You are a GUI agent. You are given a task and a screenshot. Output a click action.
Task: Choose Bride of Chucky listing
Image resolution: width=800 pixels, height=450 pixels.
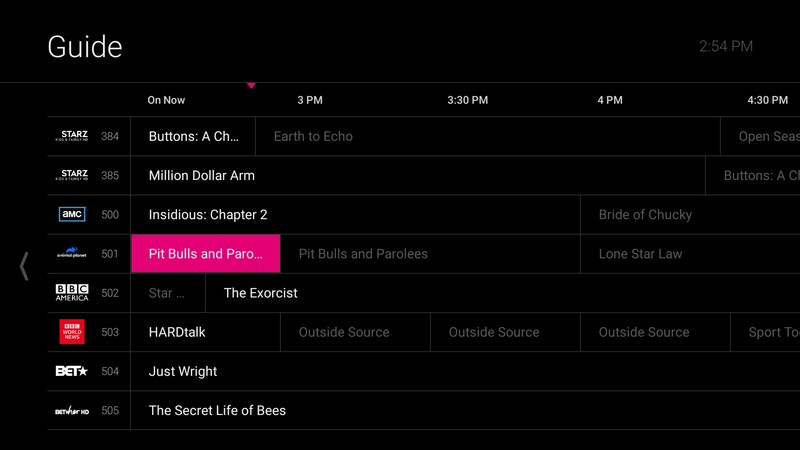(645, 215)
